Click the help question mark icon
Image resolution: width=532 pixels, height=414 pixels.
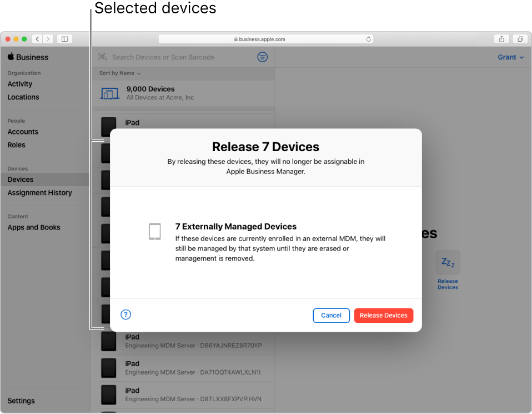(126, 315)
